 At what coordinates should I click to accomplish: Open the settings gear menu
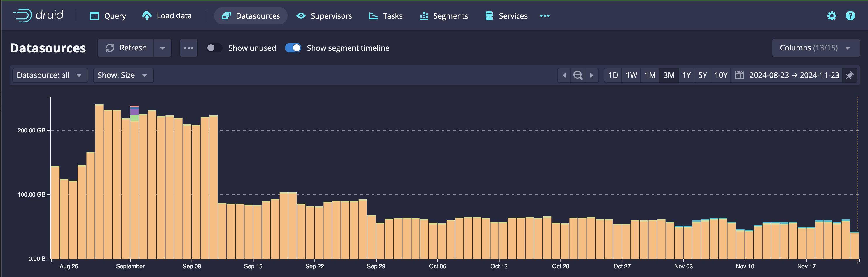point(831,16)
